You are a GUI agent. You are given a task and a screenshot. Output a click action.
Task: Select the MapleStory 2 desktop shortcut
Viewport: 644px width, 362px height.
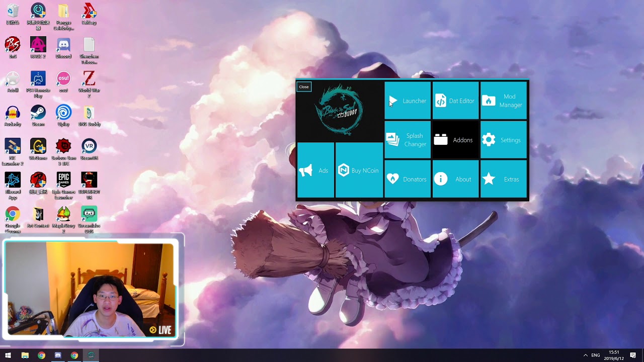pos(63,220)
